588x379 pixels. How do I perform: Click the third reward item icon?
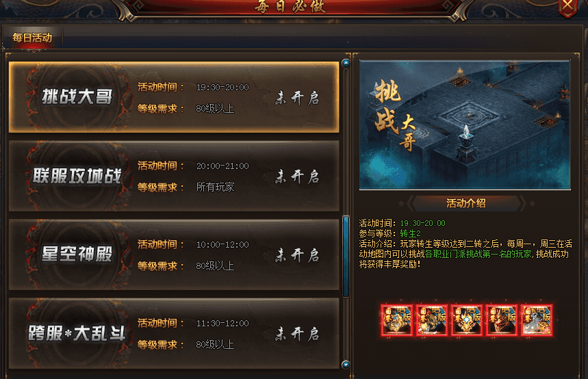(x=467, y=320)
